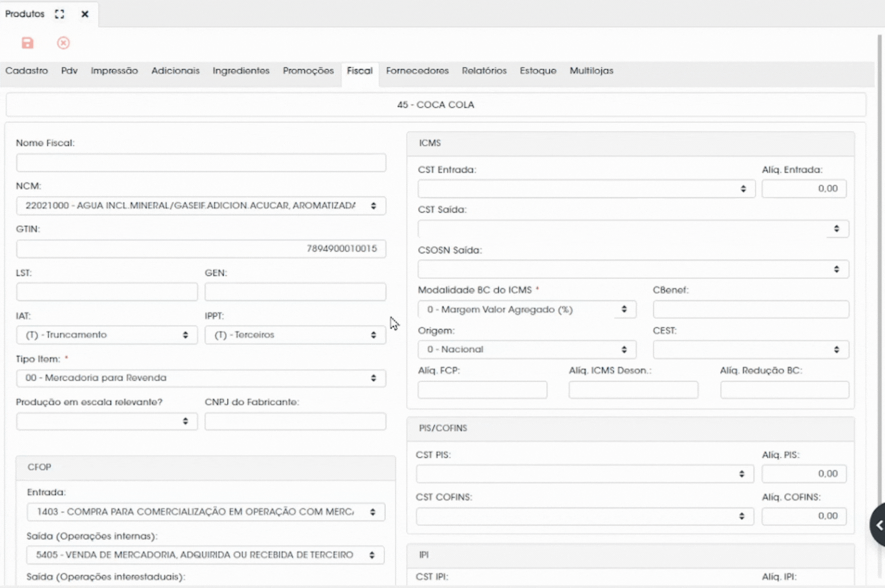Image resolution: width=885 pixels, height=588 pixels.
Task: Open the Impressão tab
Action: (x=114, y=71)
